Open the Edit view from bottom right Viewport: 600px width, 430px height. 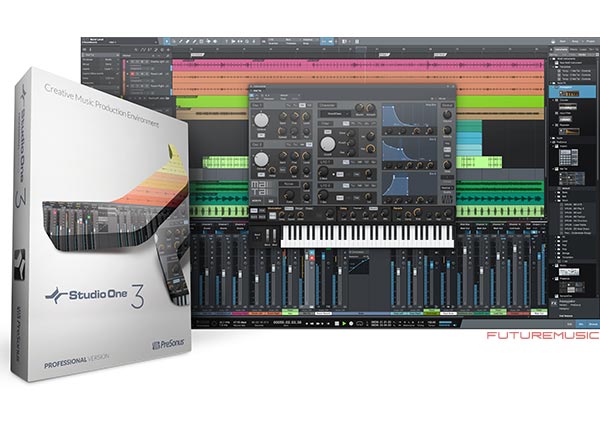click(569, 324)
